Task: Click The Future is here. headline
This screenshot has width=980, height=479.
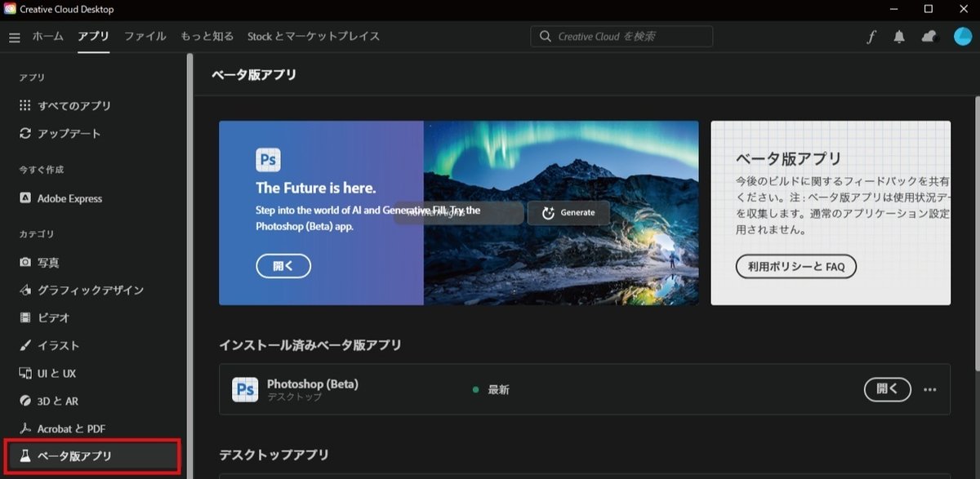Action: (316, 188)
